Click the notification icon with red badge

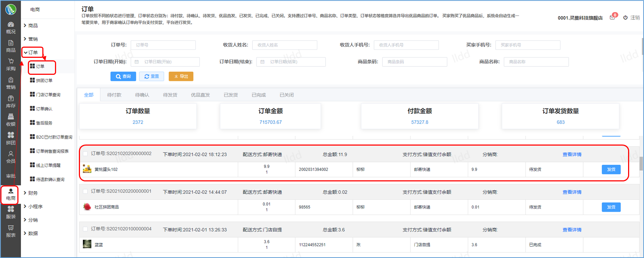(613, 17)
